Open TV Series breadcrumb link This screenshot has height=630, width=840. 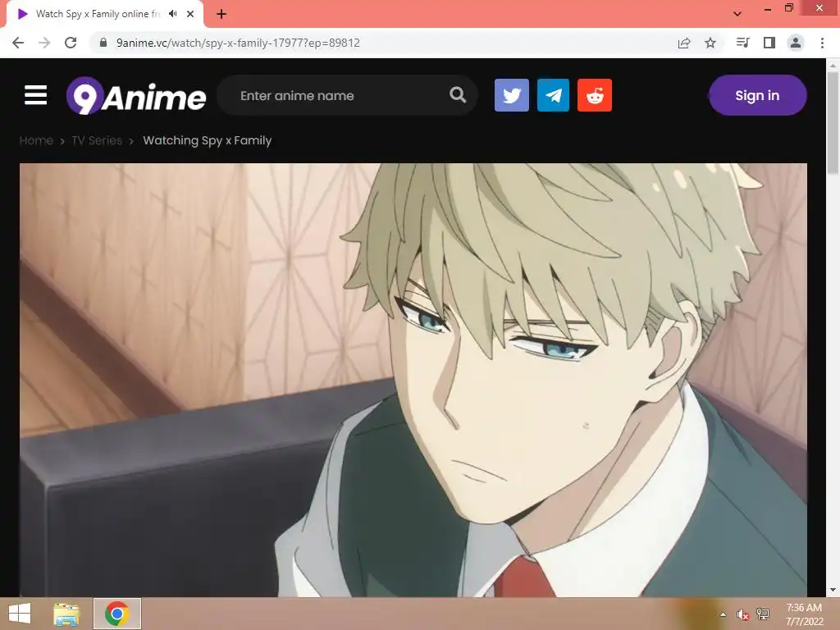(x=97, y=140)
